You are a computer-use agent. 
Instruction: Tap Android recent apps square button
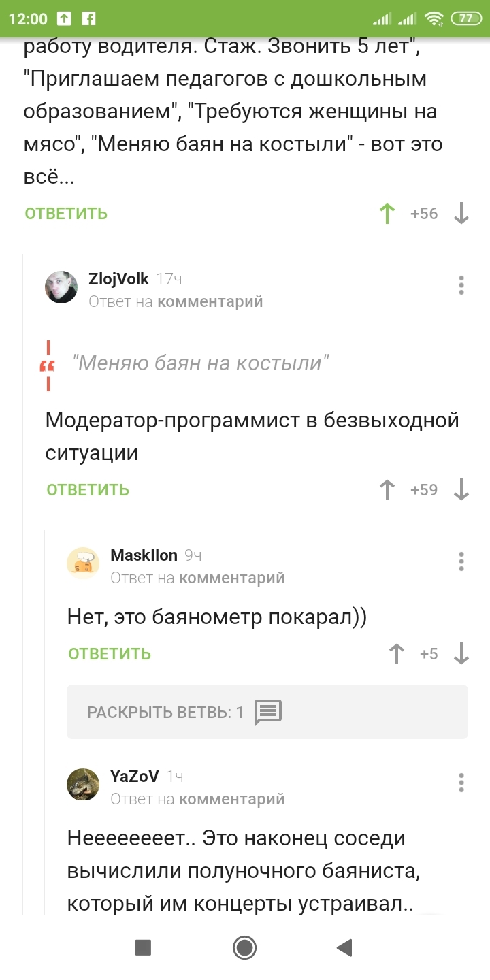pos(143,947)
